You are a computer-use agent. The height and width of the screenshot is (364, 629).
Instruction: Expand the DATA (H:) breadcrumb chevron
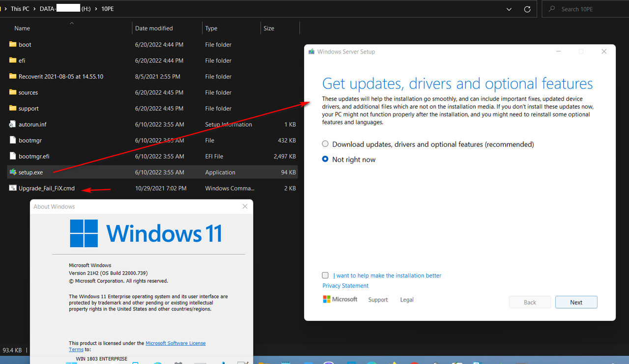pos(96,9)
